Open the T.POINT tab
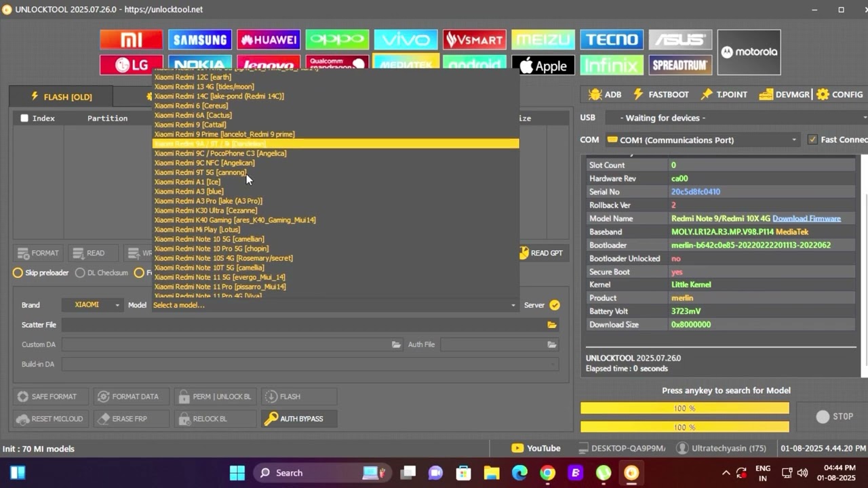 (724, 94)
